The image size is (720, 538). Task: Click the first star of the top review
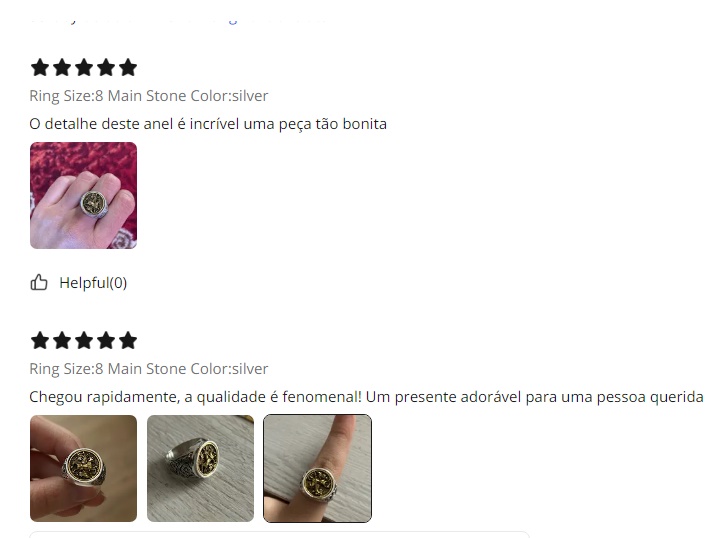tap(40, 67)
